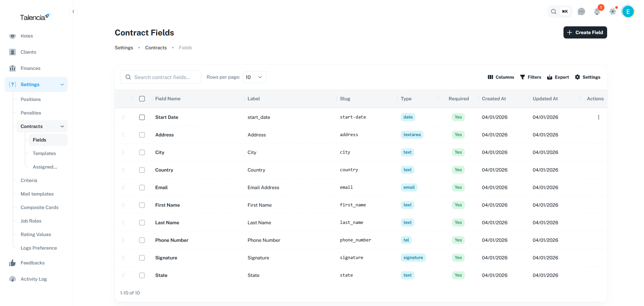Open the Filters icon on the table toolbar
This screenshot has height=306, width=644.
tap(523, 77)
